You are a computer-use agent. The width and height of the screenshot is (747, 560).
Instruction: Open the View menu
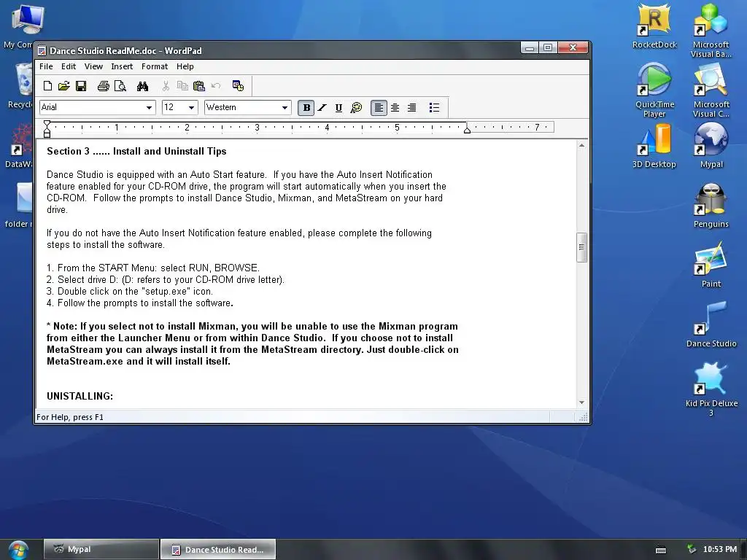tap(93, 66)
